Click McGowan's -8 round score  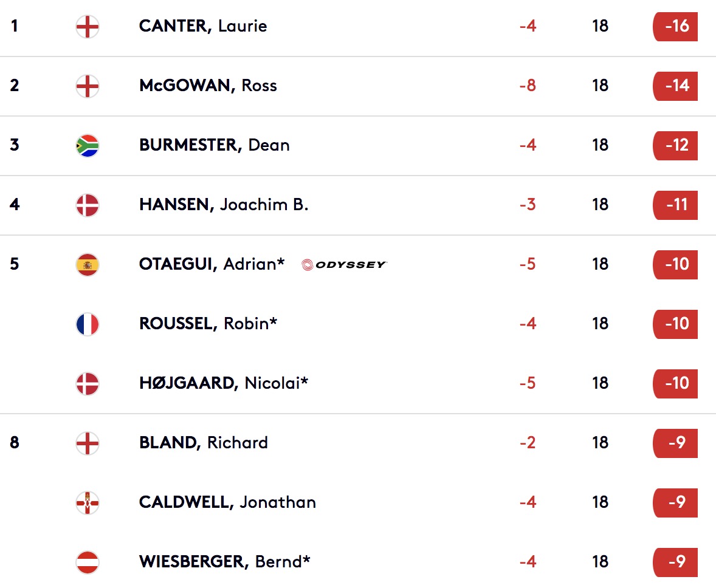[528, 86]
